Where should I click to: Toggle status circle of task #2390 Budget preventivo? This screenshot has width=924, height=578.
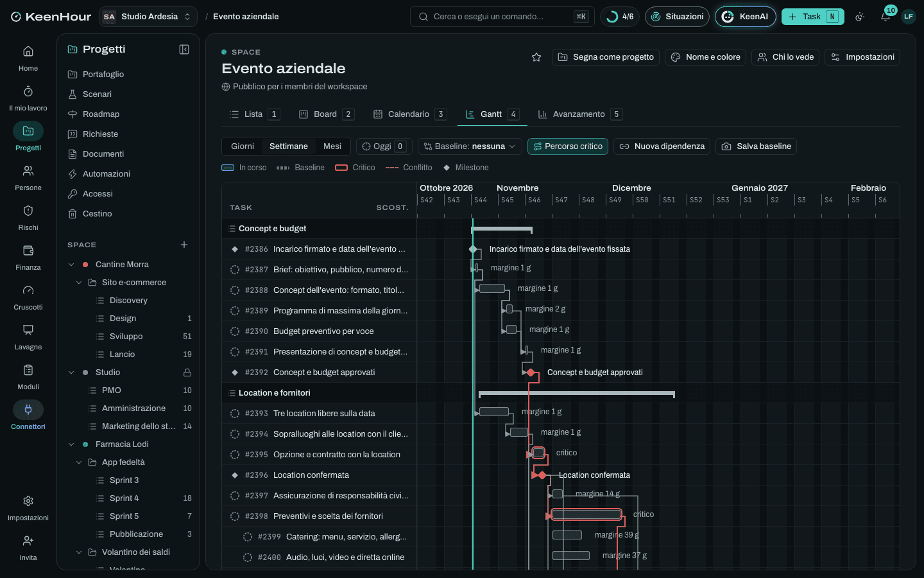(x=235, y=331)
